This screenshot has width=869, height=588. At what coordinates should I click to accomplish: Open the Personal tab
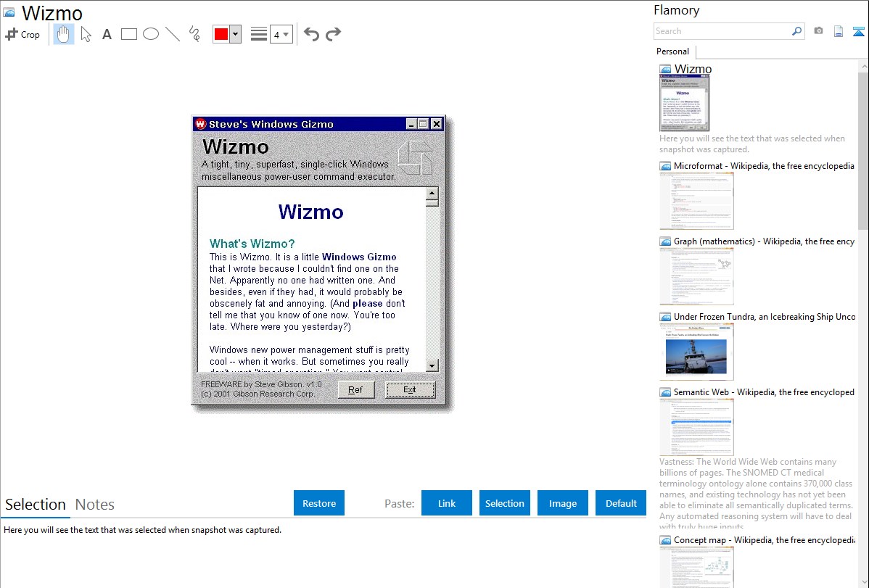(673, 51)
